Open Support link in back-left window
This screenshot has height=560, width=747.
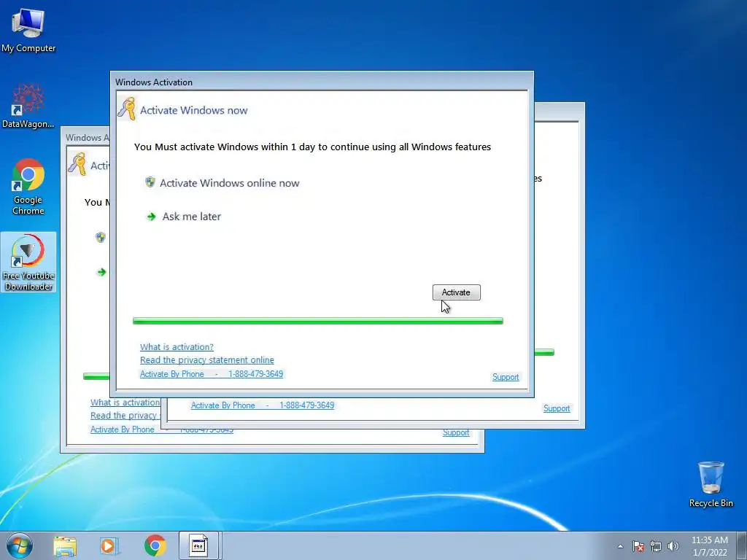coord(456,432)
